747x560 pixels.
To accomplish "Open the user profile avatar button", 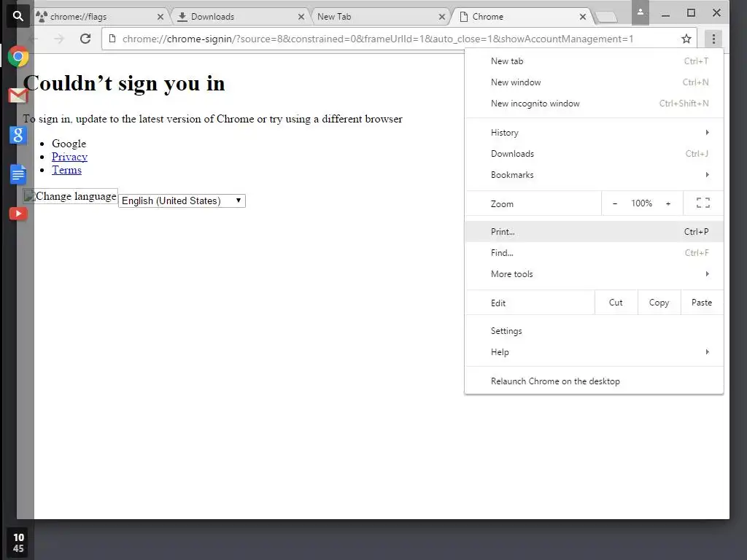I will click(640, 13).
